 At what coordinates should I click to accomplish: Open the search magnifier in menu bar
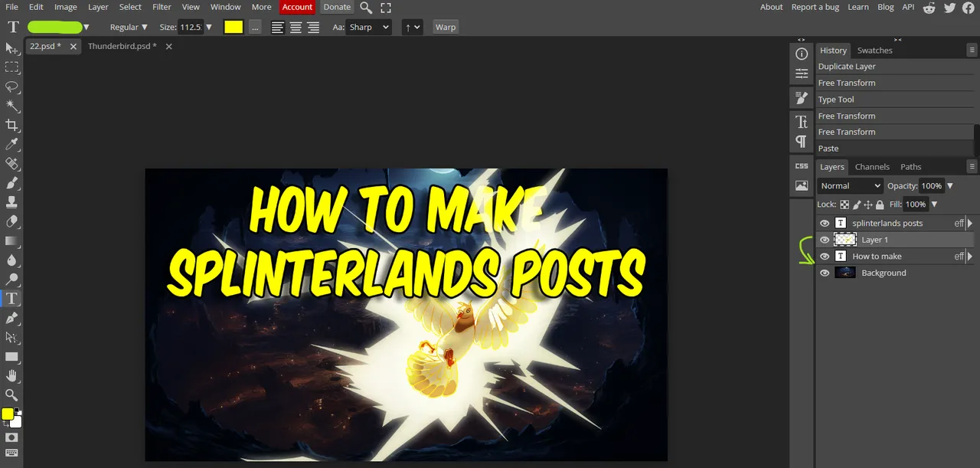366,7
